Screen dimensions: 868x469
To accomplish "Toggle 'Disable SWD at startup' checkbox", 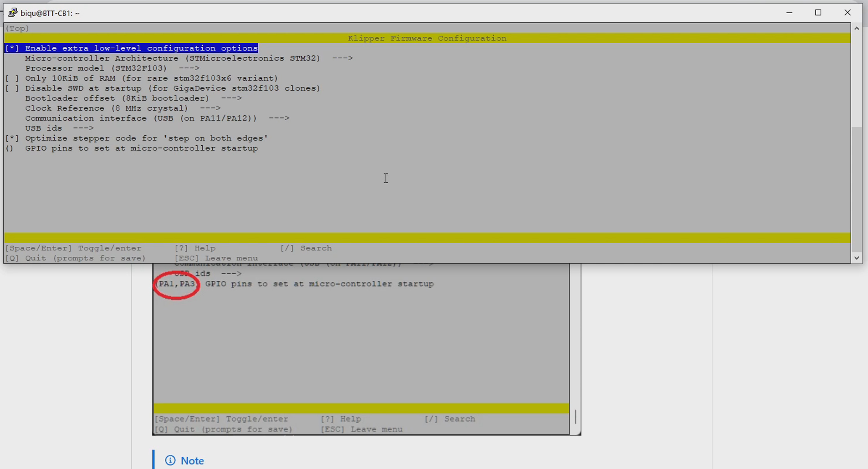I will (x=12, y=88).
